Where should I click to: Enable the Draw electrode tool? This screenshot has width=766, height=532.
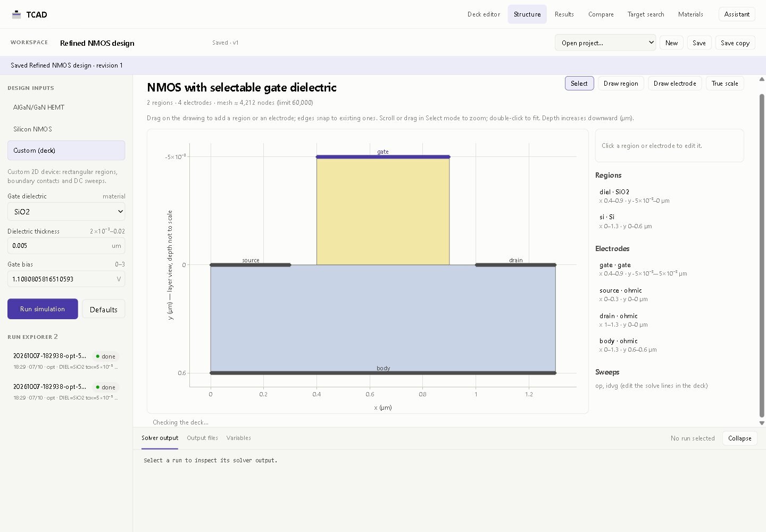point(675,84)
